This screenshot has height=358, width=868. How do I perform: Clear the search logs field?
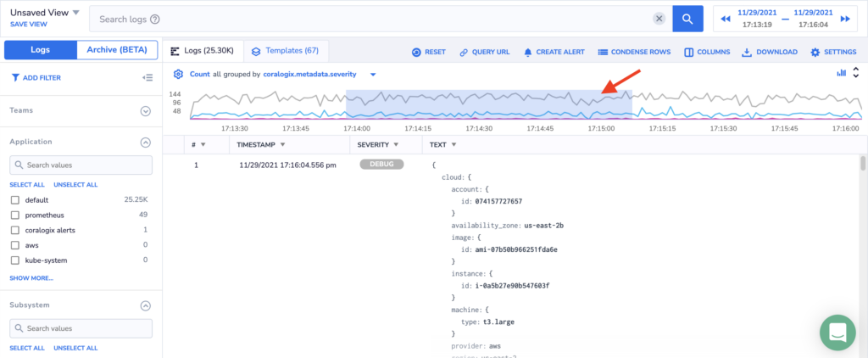click(x=659, y=19)
